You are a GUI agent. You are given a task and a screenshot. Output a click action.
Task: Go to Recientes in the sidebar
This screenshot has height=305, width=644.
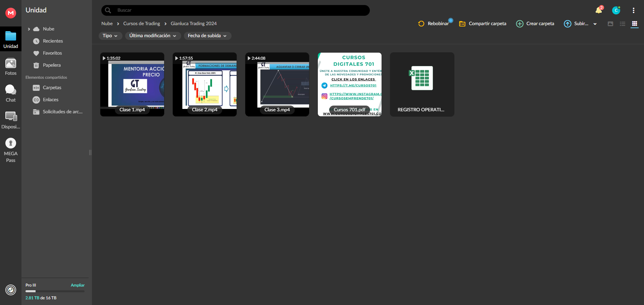[x=53, y=41]
